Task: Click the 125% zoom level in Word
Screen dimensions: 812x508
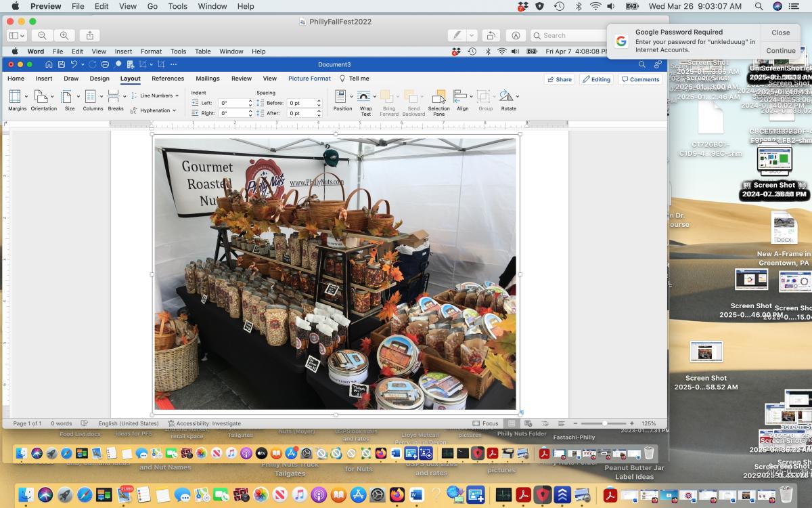Action: (649, 423)
